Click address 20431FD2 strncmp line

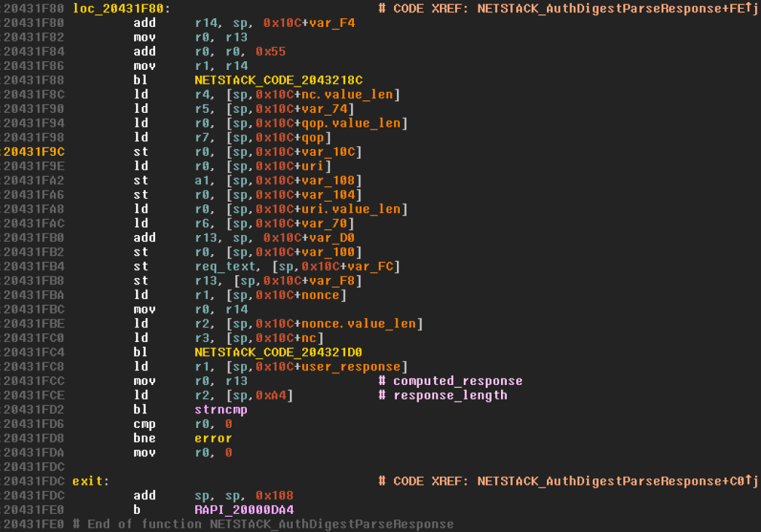pyautogui.click(x=34, y=409)
